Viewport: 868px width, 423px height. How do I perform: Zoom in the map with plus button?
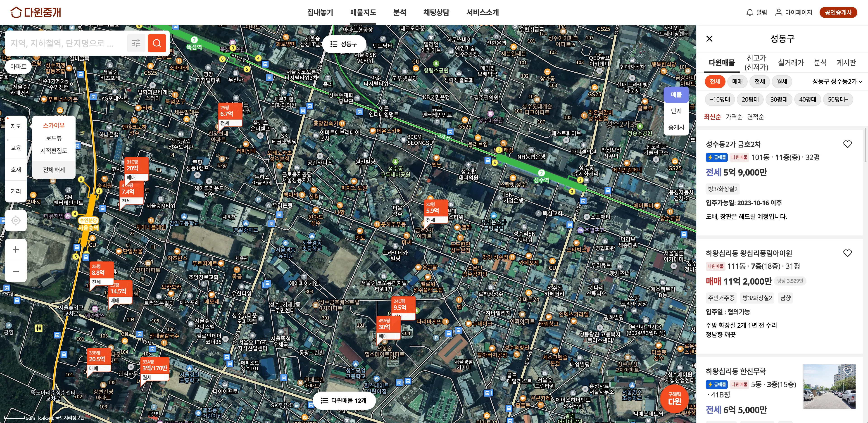[x=16, y=250]
